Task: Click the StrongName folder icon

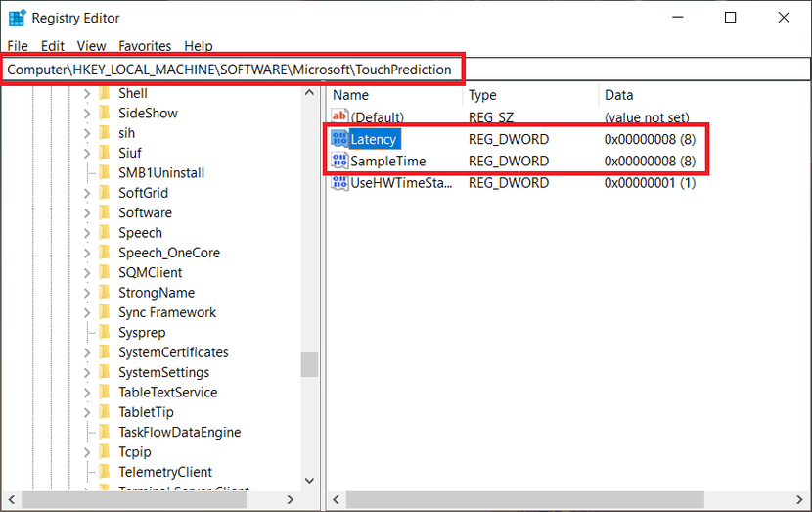Action: [105, 293]
